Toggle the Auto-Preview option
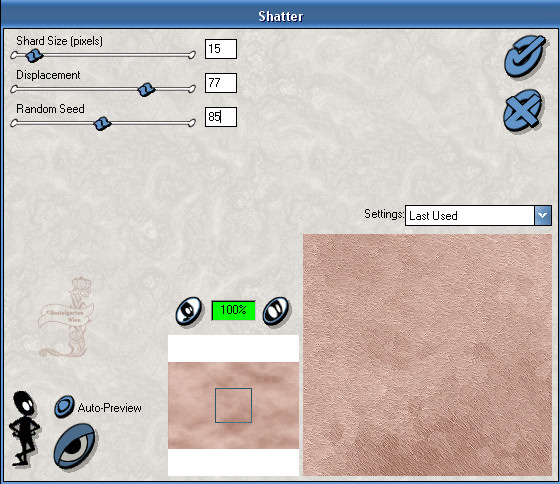 pyautogui.click(x=64, y=406)
